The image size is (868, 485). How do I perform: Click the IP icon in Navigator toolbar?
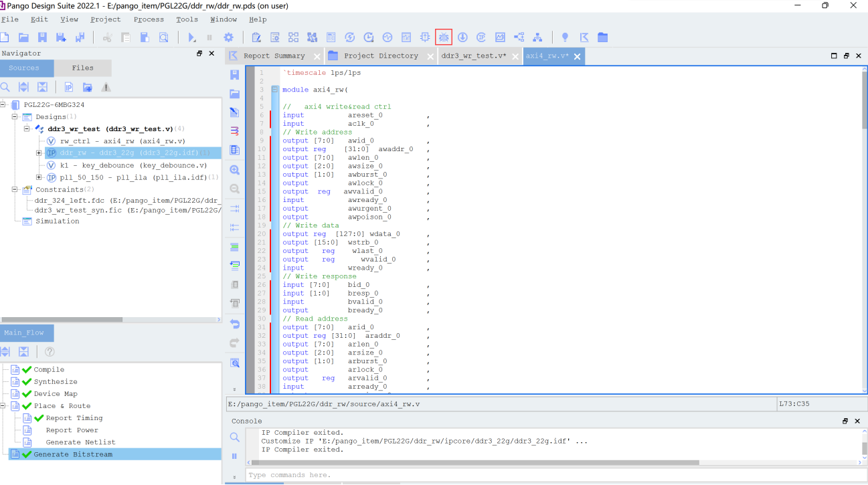pyautogui.click(x=69, y=87)
